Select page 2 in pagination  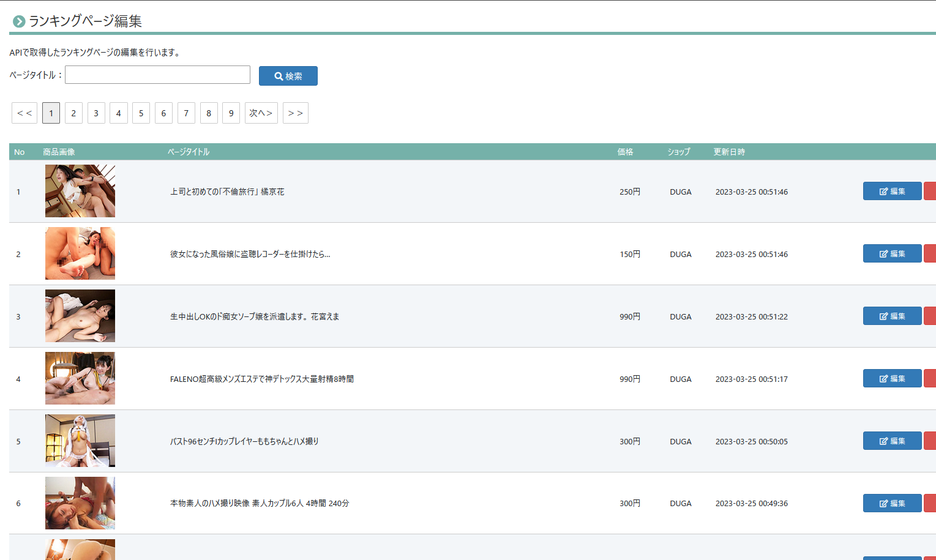[73, 113]
